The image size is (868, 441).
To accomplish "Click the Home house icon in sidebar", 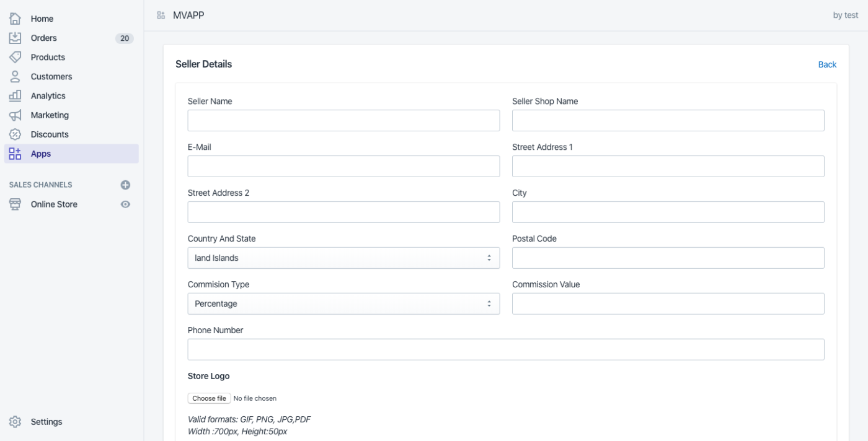I will click(x=15, y=19).
